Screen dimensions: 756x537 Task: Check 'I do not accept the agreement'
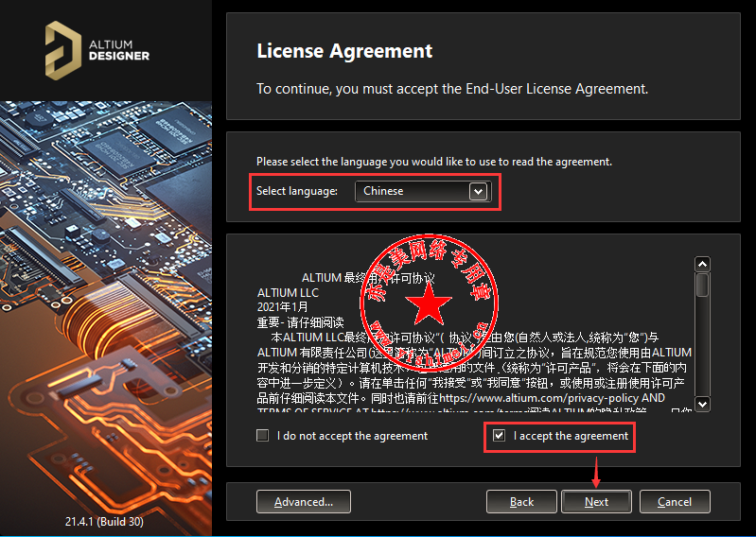click(x=263, y=436)
